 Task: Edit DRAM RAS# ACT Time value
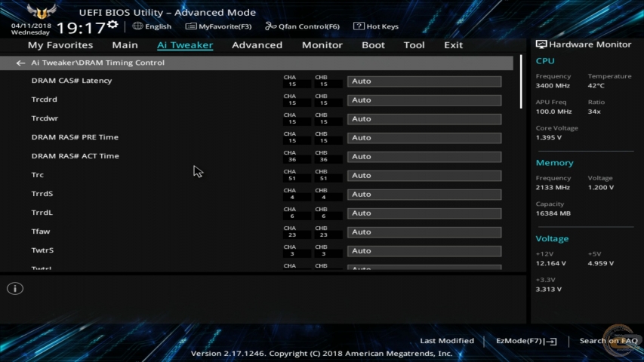pyautogui.click(x=424, y=157)
